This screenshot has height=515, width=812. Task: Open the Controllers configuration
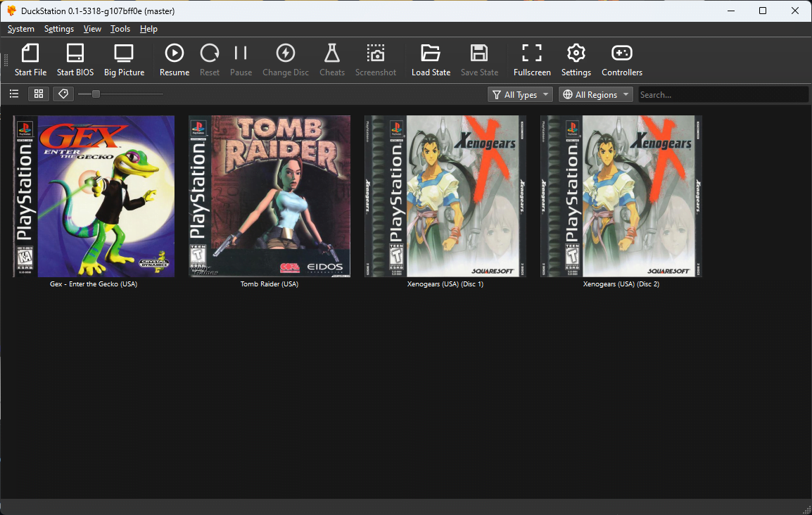621,61
